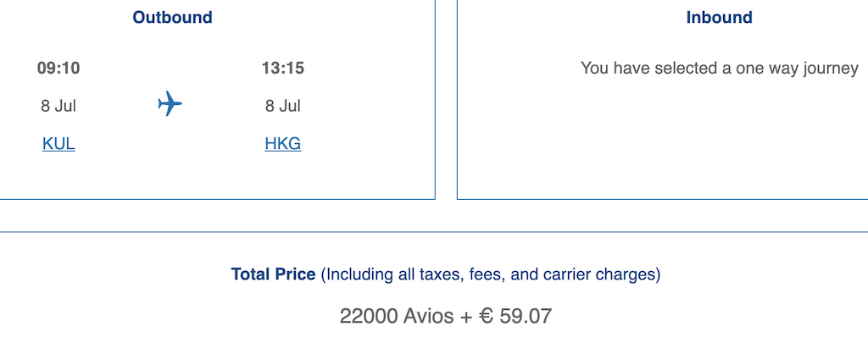This screenshot has height=343, width=868.
Task: Click the taxes, fees and carrier charges note
Action: coord(491,275)
